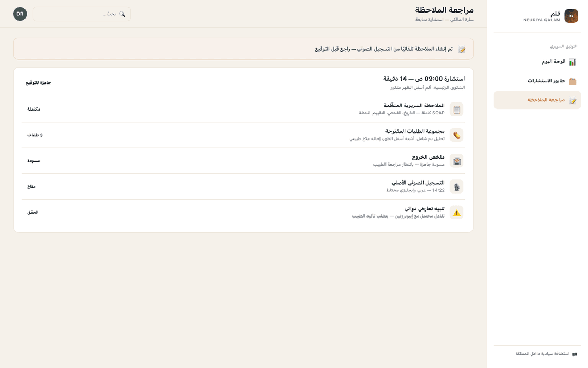
Task: Click the تفاعل محتمل مع إيبوبروفين description
Action: point(398,216)
